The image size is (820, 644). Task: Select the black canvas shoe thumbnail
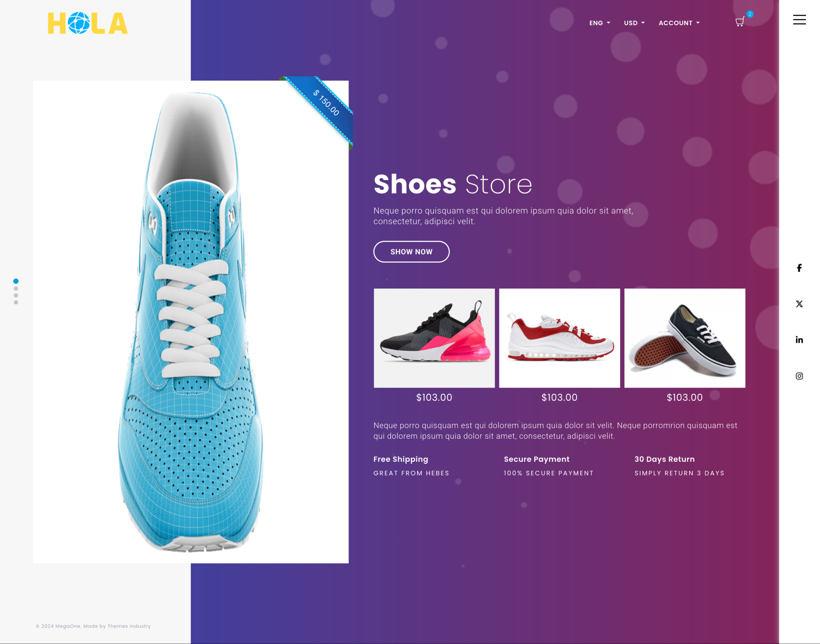[x=685, y=338]
